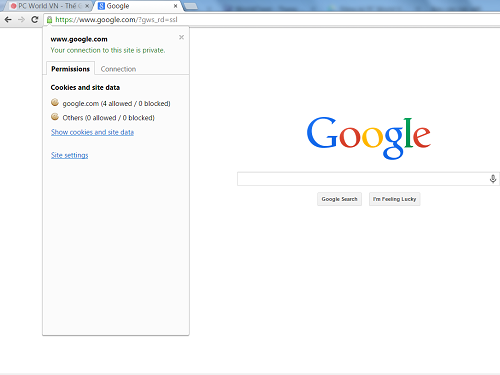Viewport: 500px width, 375px height.
Task: Reload the page with the refresh icon
Action: click(35, 20)
